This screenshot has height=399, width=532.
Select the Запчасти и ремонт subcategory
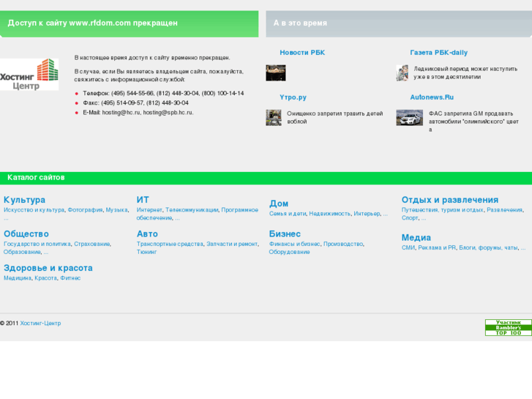(232, 244)
